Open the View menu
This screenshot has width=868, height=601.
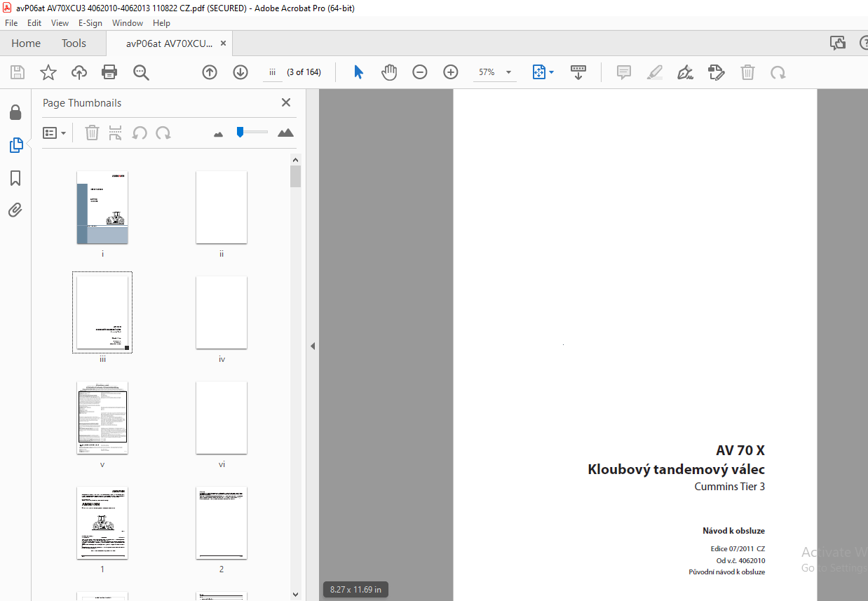click(x=60, y=23)
